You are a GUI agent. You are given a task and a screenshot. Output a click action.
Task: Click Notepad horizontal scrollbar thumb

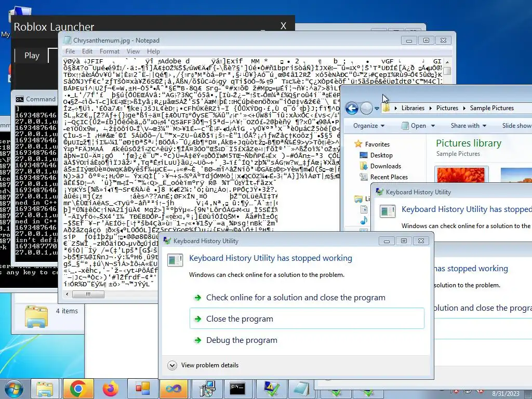88,294
